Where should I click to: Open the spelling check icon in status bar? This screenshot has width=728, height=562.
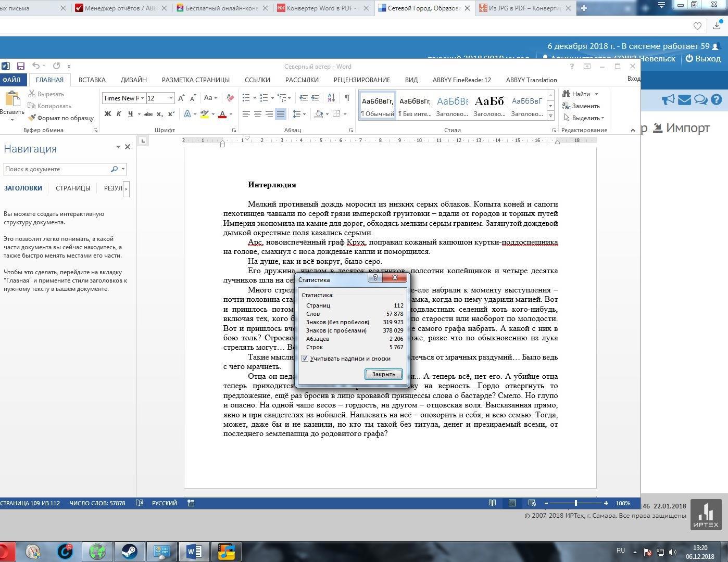coord(140,503)
